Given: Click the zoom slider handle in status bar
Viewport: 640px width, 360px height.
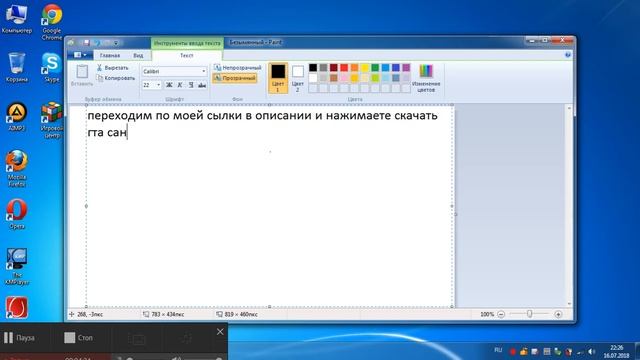Looking at the screenshot, I should pyautogui.click(x=529, y=314).
